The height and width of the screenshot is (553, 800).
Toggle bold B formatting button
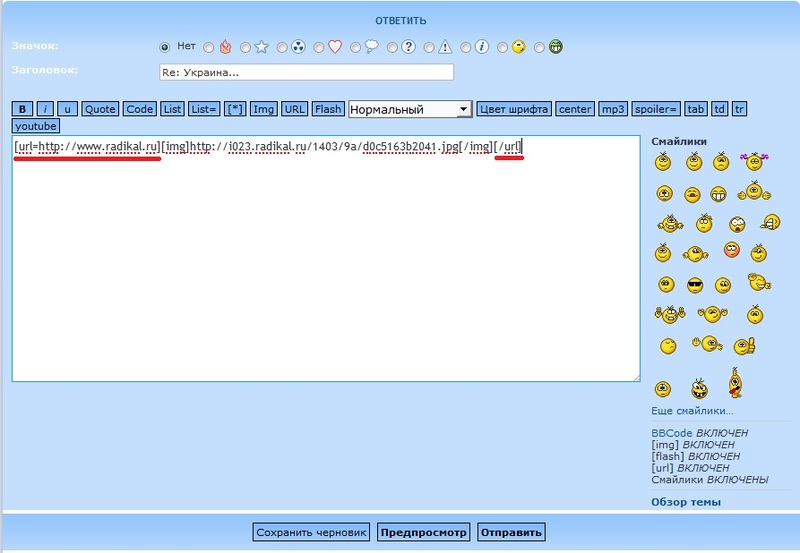pyautogui.click(x=22, y=109)
